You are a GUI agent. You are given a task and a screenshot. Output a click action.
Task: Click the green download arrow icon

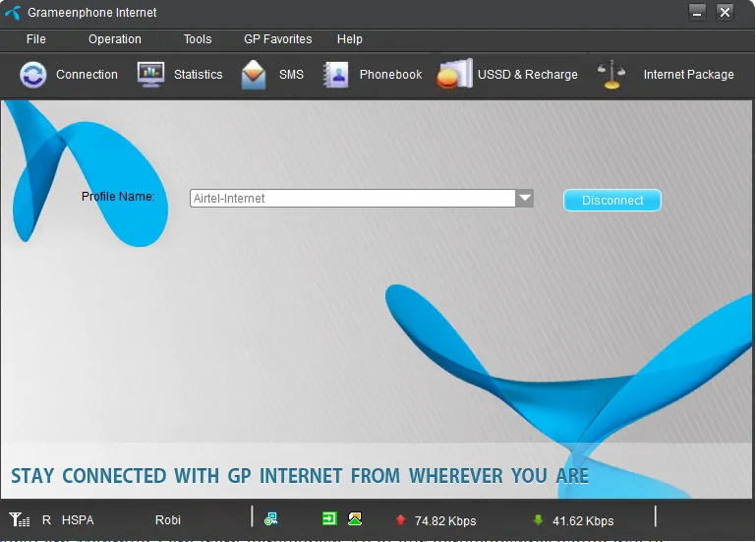click(x=538, y=519)
